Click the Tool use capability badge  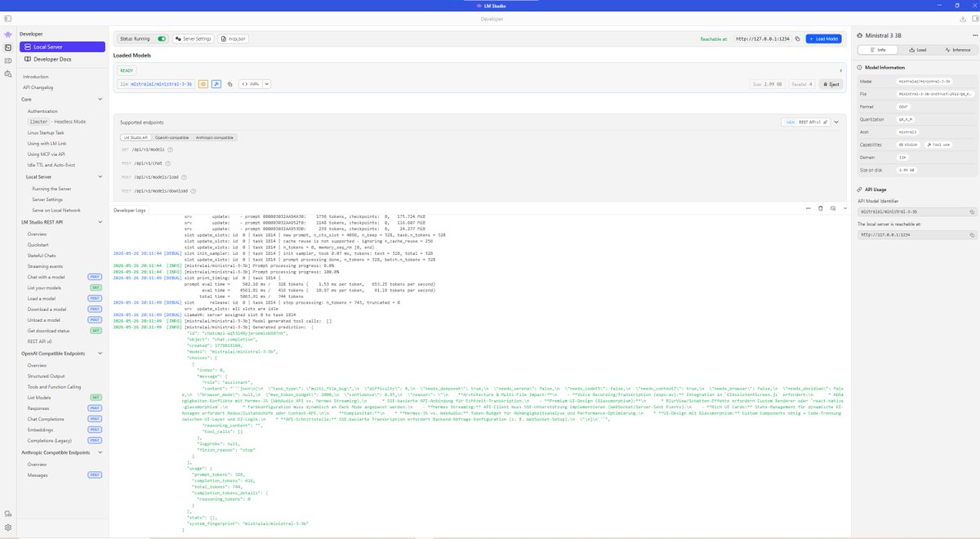tap(938, 145)
